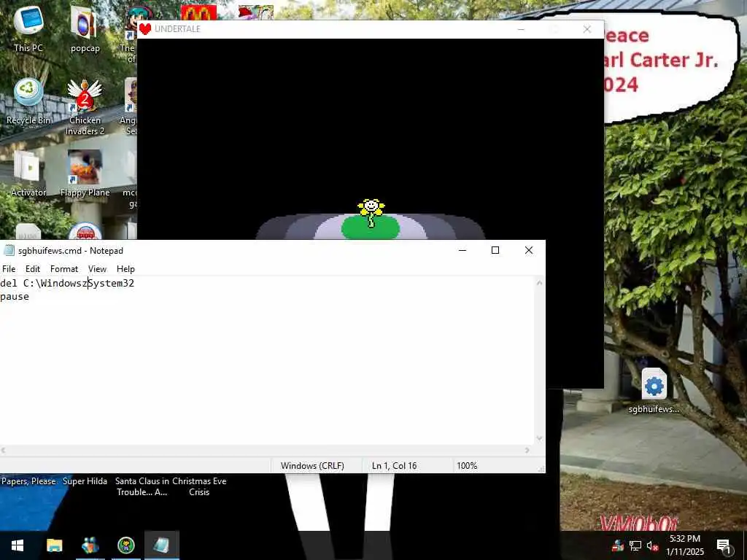The image size is (747, 560).
Task: Launch Chicken Invaders 2 shortcut
Action: (x=85, y=106)
